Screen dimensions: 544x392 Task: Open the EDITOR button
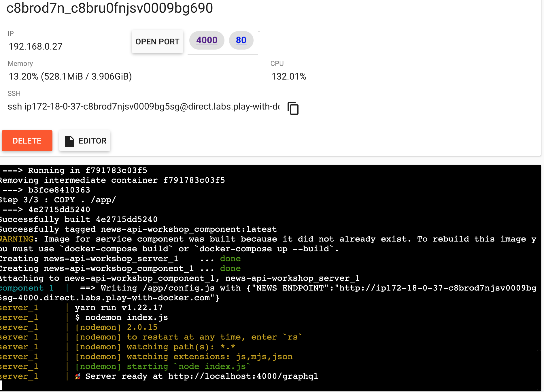point(85,141)
